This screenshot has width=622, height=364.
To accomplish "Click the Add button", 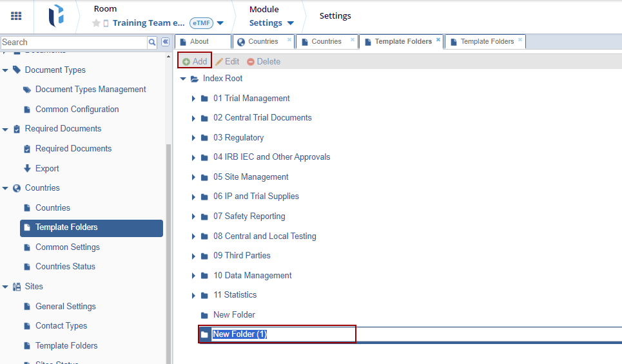I will point(195,61).
